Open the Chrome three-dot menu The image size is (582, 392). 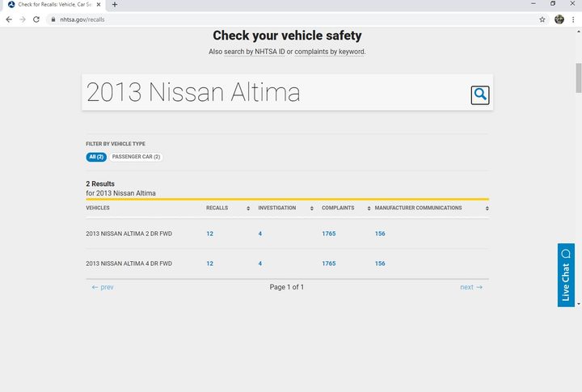click(x=573, y=19)
